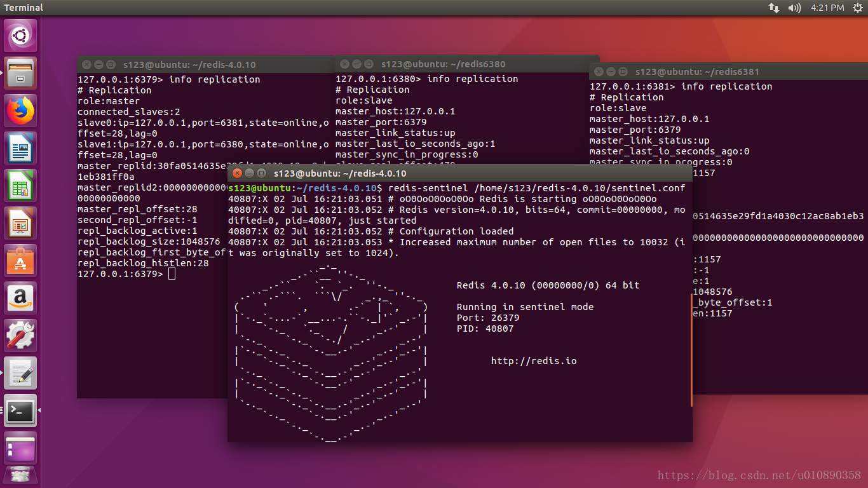
Task: Maximize the front redis-4.0.10 sentinel terminal window
Action: click(261, 173)
